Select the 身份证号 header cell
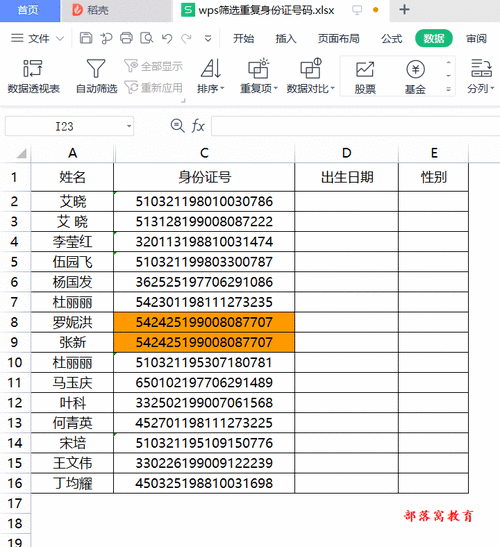 tap(204, 177)
